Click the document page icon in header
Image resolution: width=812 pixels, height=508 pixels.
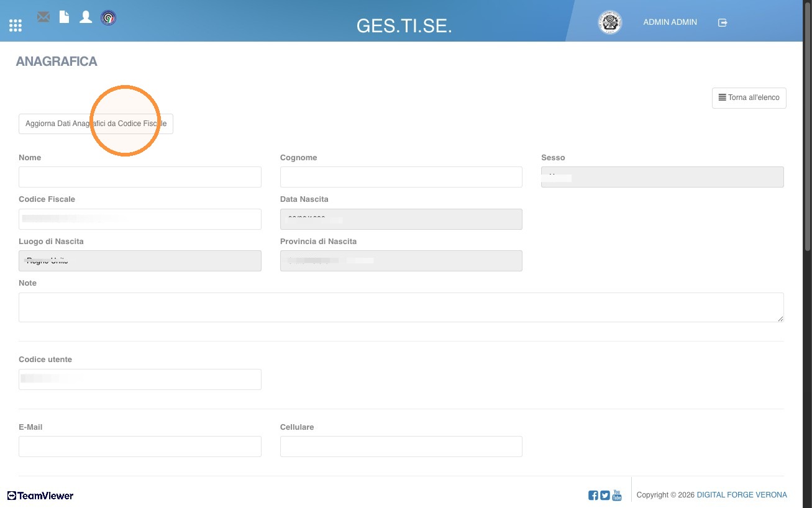click(64, 17)
